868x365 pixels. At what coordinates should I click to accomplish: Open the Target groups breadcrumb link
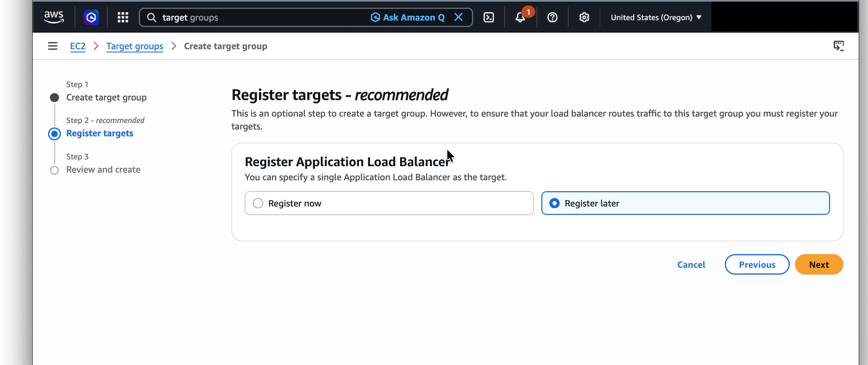(135, 46)
